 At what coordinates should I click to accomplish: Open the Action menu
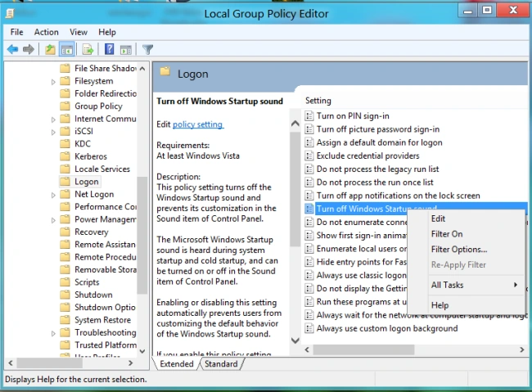[46, 32]
